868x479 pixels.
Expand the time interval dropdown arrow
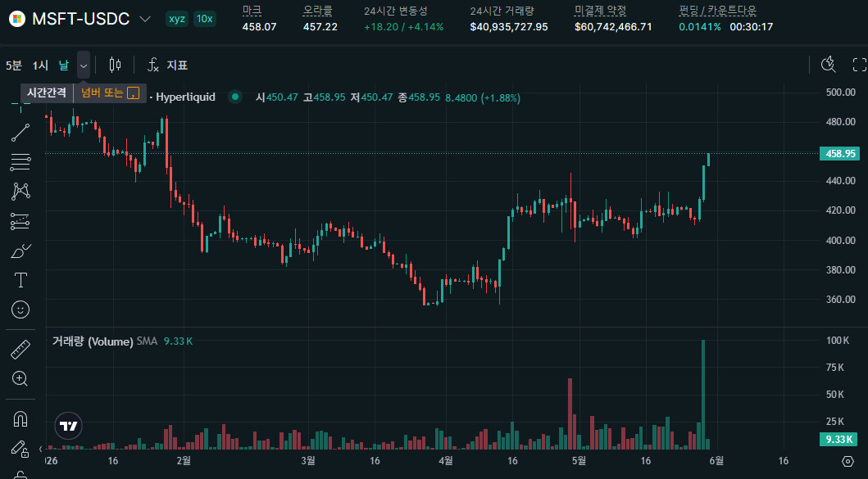(84, 66)
